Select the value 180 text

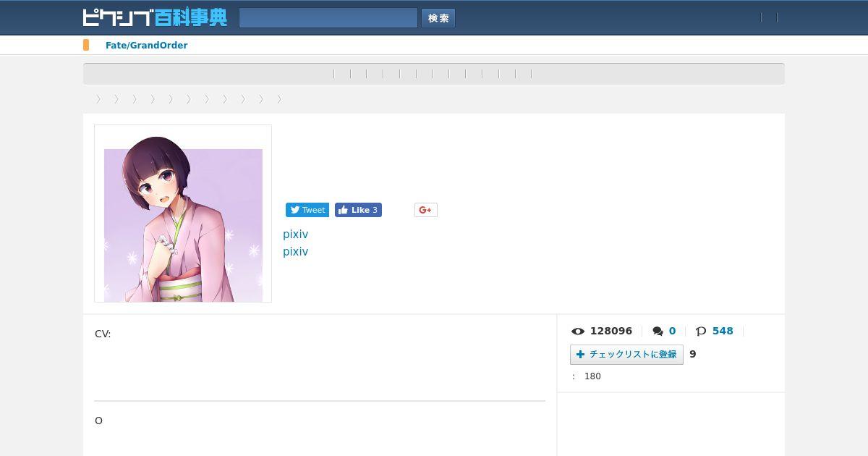(592, 376)
